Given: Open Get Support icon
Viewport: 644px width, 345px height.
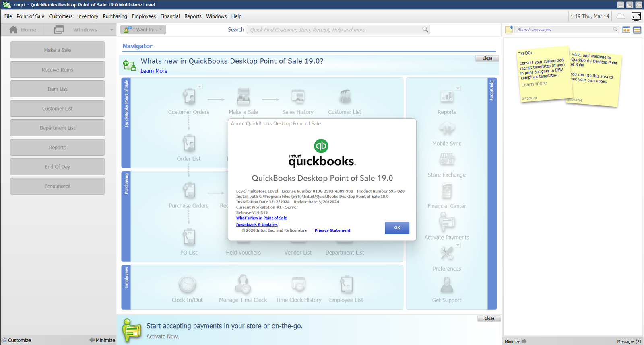Looking at the screenshot, I should point(447,285).
